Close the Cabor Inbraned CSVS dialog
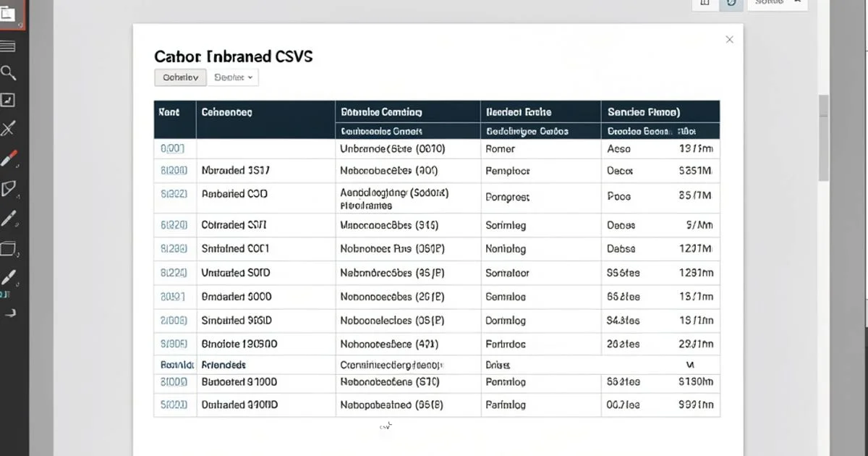Screen dimensions: 868x456 point(729,39)
